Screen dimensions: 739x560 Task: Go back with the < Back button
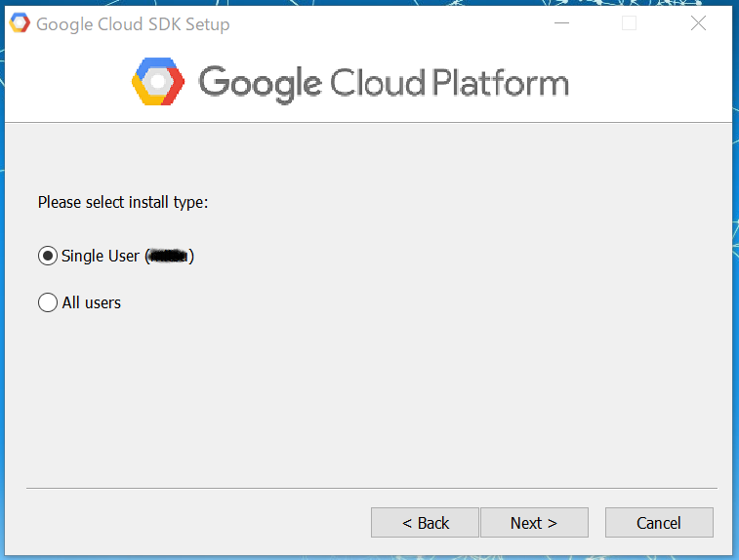pyautogui.click(x=425, y=523)
